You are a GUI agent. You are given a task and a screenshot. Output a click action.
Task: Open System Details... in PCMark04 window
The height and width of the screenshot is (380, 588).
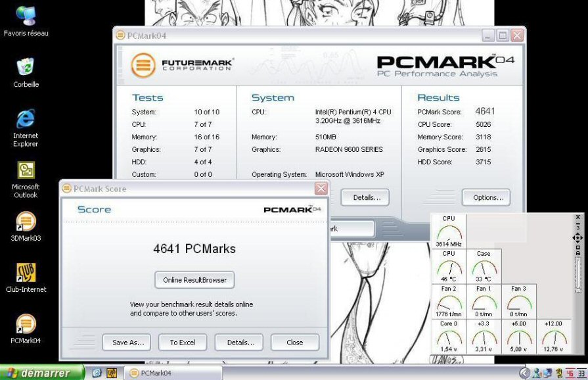pos(365,197)
